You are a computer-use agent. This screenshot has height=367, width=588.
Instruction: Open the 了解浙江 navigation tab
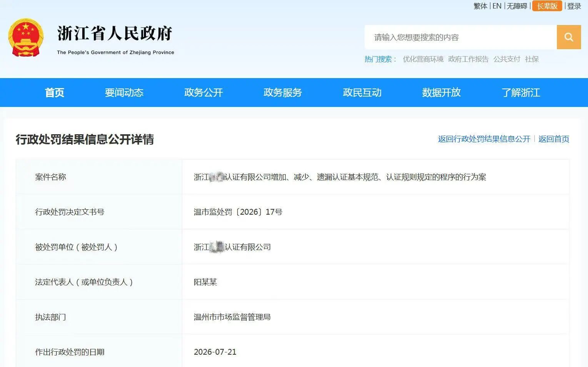(x=521, y=93)
